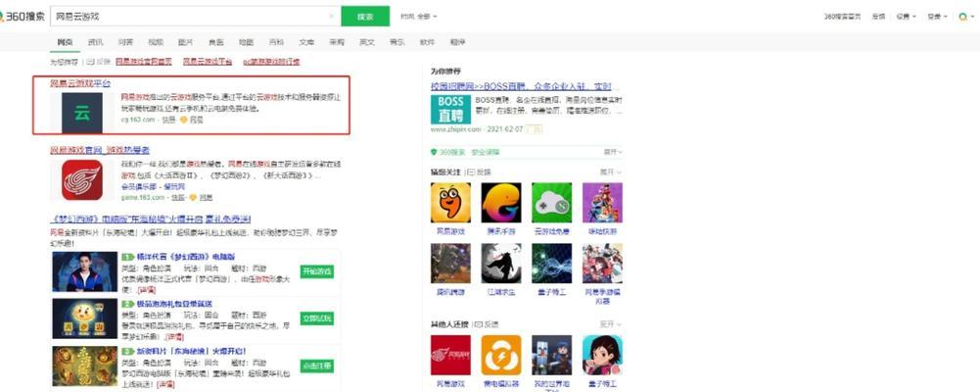Click the green 搜索 button

pos(365,17)
